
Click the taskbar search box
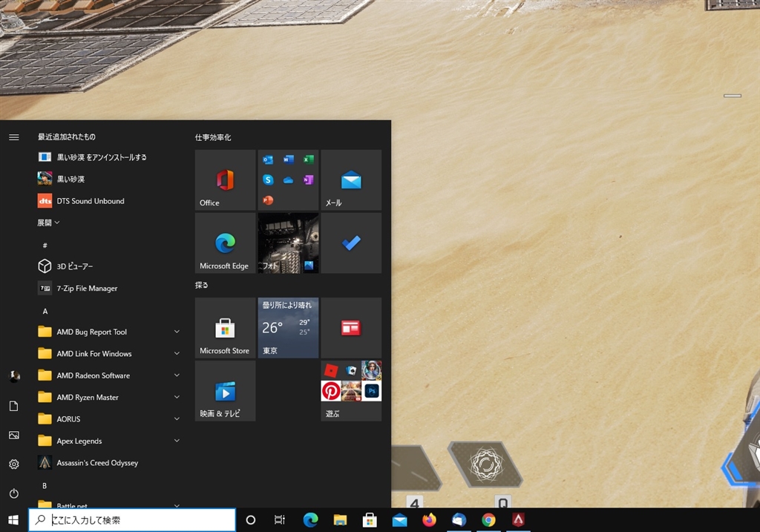point(132,520)
